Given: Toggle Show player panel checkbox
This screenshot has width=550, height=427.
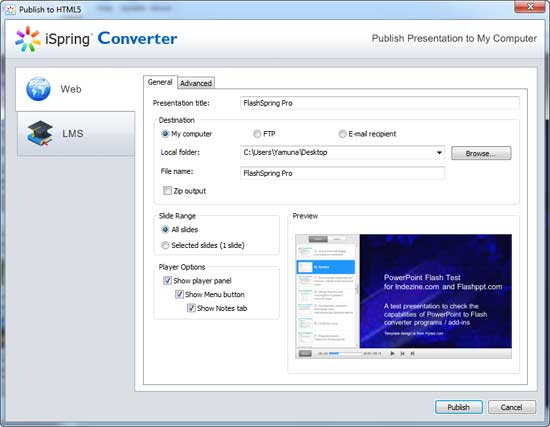Looking at the screenshot, I should coord(167,280).
